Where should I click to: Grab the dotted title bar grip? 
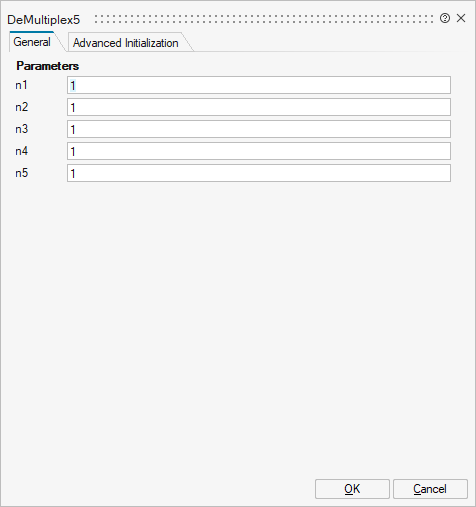tap(264, 19)
